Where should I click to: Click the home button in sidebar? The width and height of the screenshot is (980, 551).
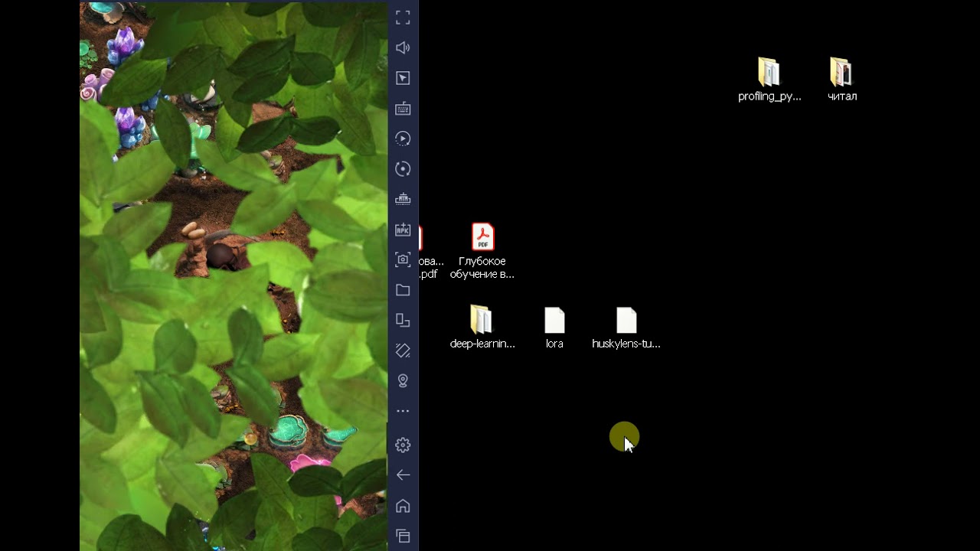click(403, 506)
